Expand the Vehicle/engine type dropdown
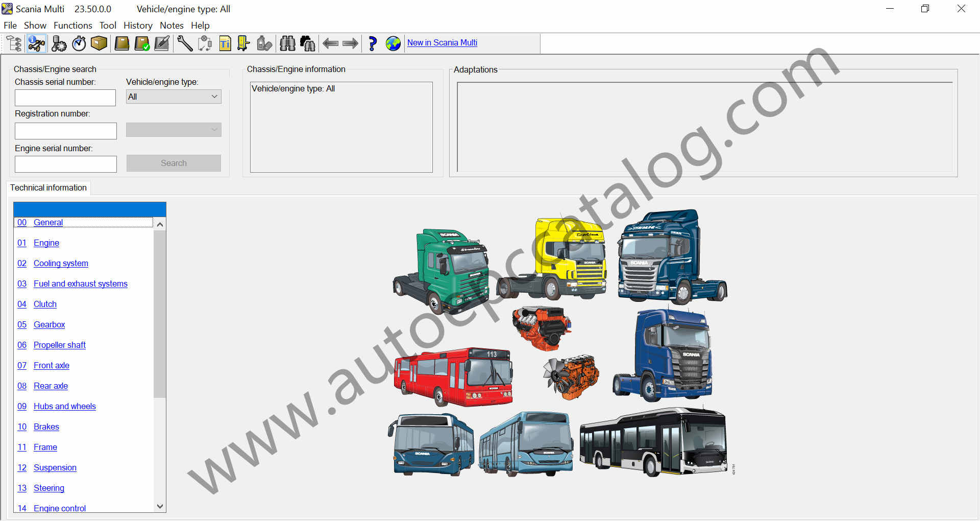The height and width of the screenshot is (521, 980). click(174, 97)
